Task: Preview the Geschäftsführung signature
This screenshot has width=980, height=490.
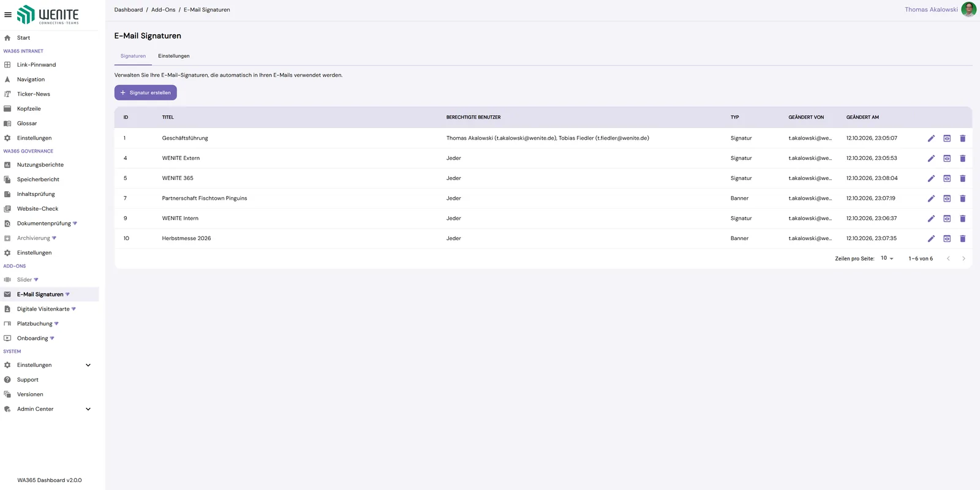Action: click(947, 138)
